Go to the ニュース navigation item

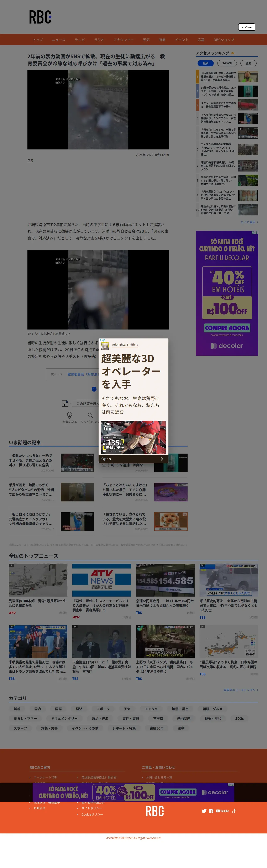click(x=59, y=40)
